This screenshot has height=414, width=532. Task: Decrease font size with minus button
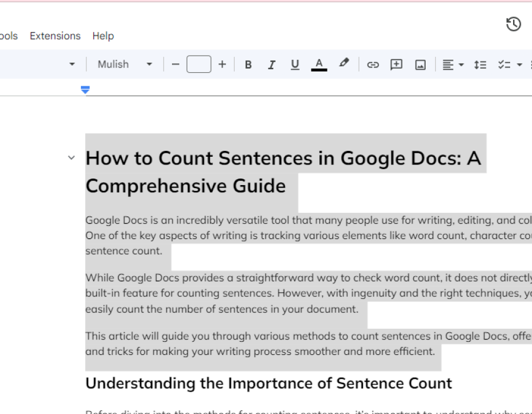point(175,64)
